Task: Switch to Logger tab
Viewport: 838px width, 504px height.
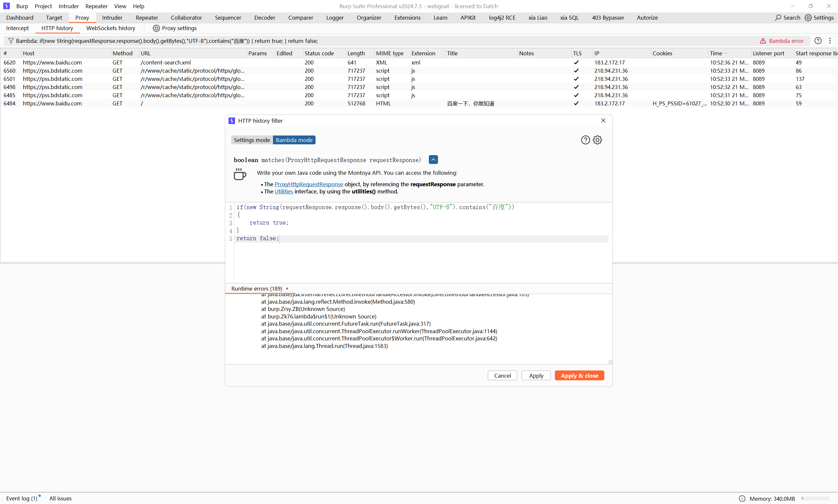Action: coord(335,18)
